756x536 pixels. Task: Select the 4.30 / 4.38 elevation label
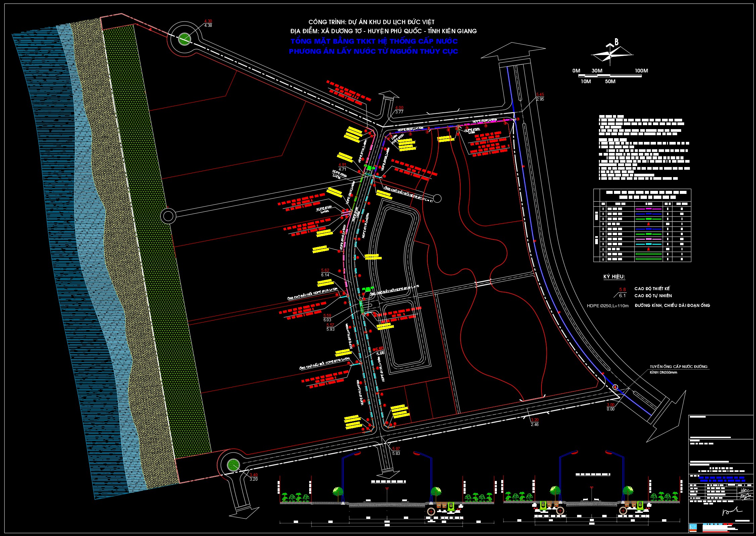click(208, 23)
